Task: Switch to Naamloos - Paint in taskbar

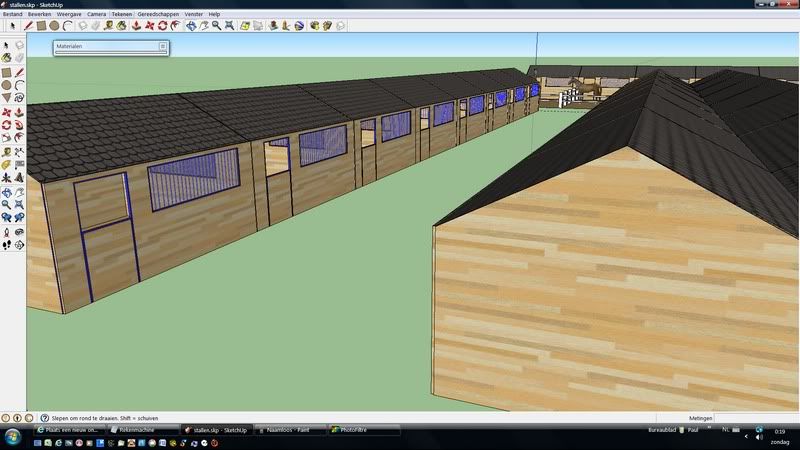Action: click(289, 430)
